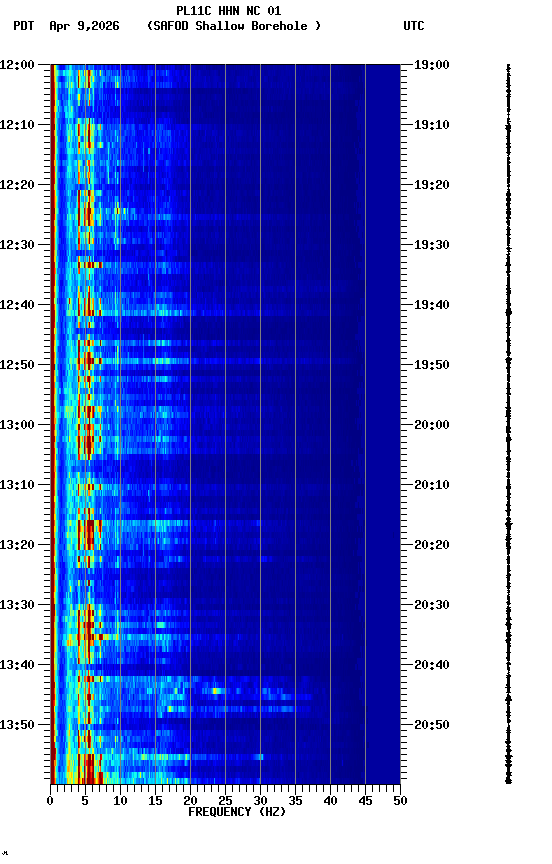Click the 19:10 UTC time label

[432, 125]
